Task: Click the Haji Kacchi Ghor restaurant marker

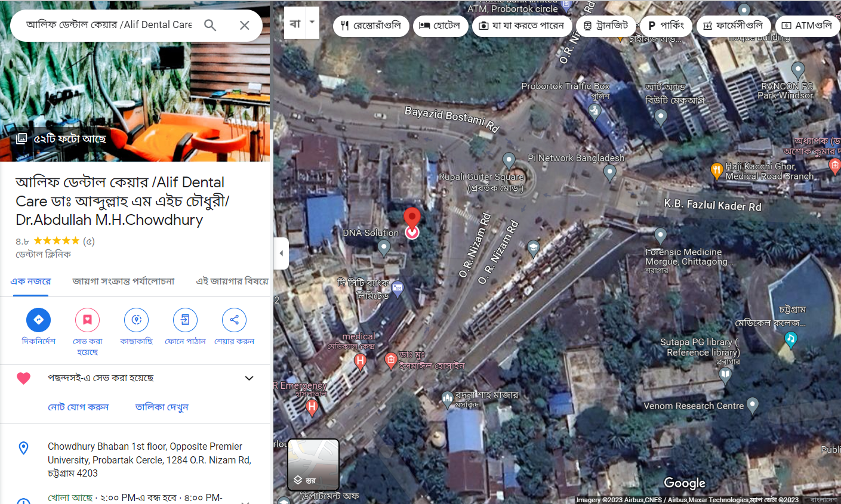Action: point(717,171)
